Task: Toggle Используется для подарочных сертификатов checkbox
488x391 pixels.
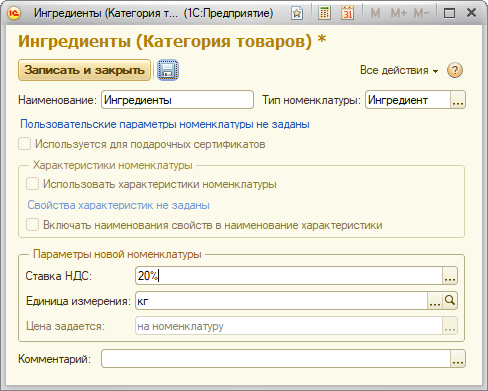Action: click(x=25, y=144)
